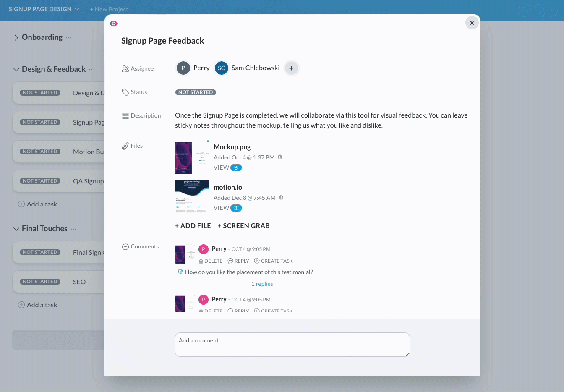The width and height of the screenshot is (564, 392).
Task: Open the SIGNUP PAGE DESIGN project dropdown
Action: [44, 9]
